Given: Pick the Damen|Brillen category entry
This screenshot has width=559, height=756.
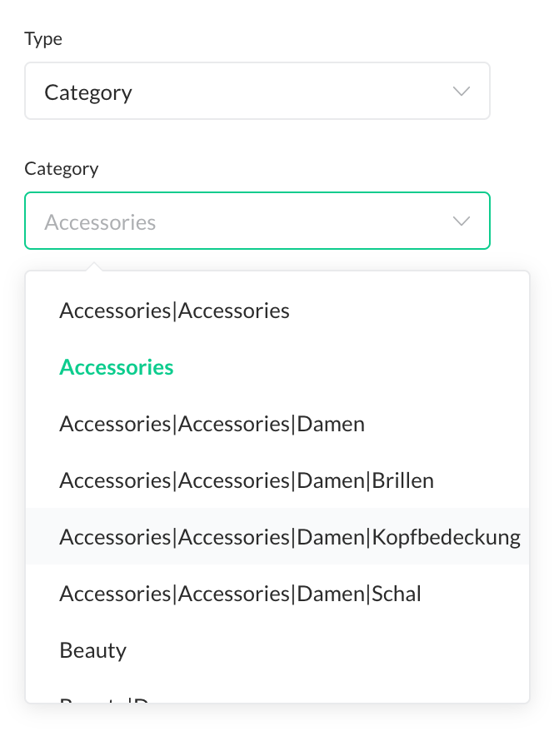Looking at the screenshot, I should 247,480.
